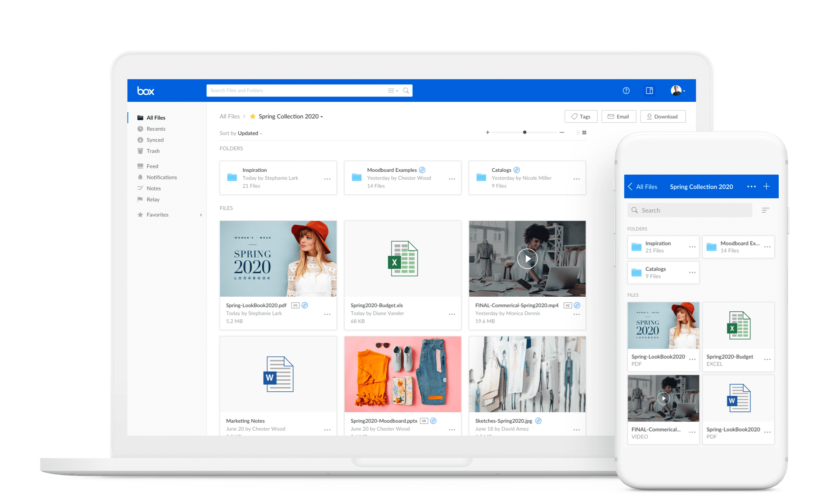The width and height of the screenshot is (828, 504).
Task: Open more options for Moodboard Examples on desktop
Action: tap(452, 179)
